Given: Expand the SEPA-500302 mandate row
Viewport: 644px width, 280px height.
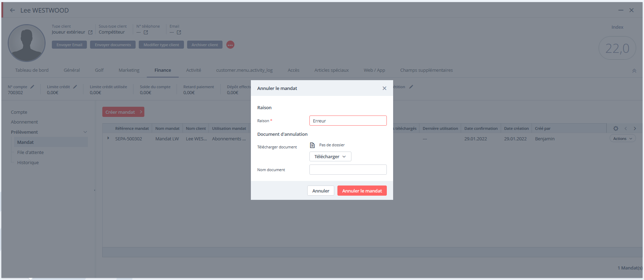Looking at the screenshot, I should 108,138.
